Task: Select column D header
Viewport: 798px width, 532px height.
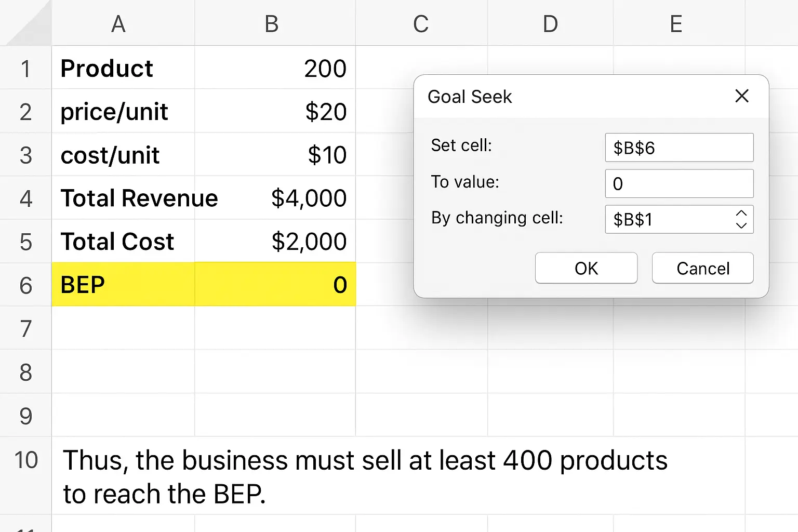Action: point(550,23)
